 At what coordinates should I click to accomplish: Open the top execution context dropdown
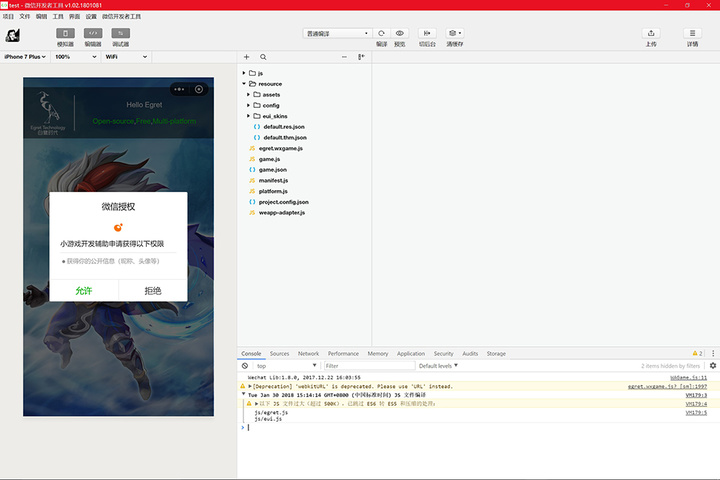coord(287,366)
